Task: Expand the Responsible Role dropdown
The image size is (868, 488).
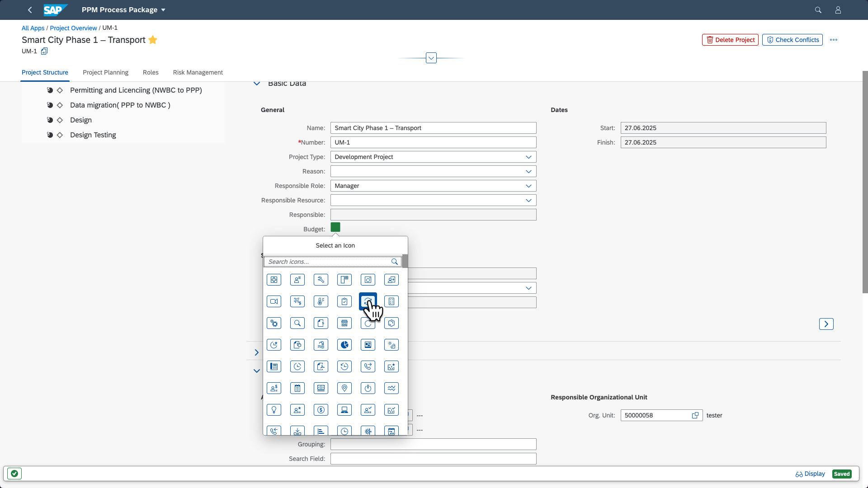Action: 528,186
